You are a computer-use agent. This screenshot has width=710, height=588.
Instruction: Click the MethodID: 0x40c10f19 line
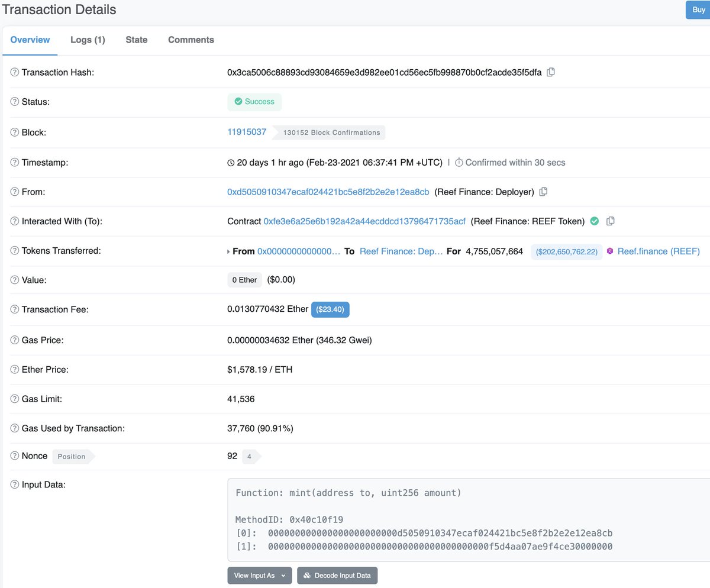289,519
